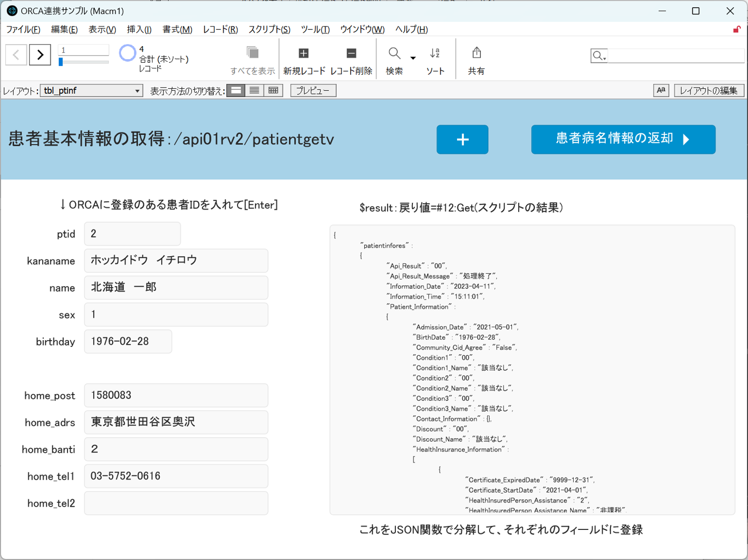Minimize the ORCA連携サンプル window
The width and height of the screenshot is (748, 560).
pos(662,11)
